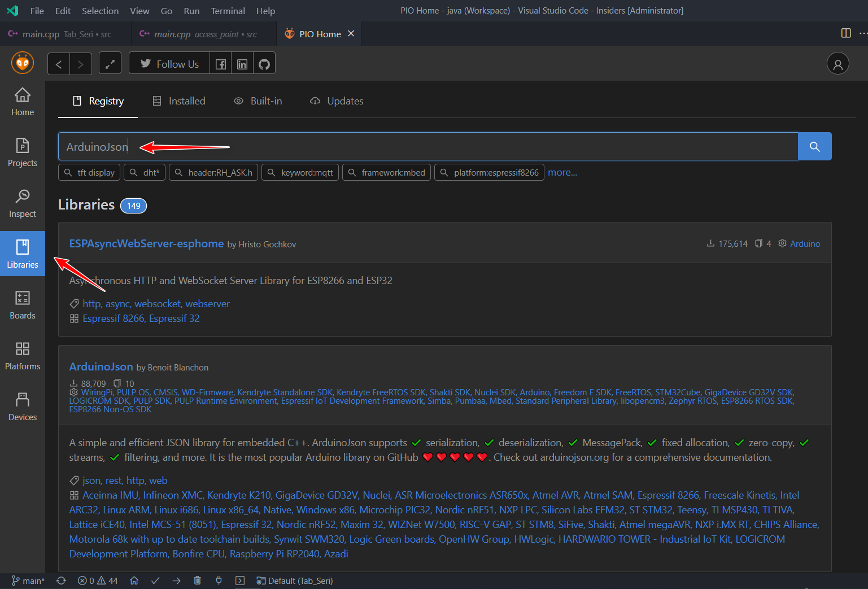Click the Follow Us Twitter button

point(169,64)
